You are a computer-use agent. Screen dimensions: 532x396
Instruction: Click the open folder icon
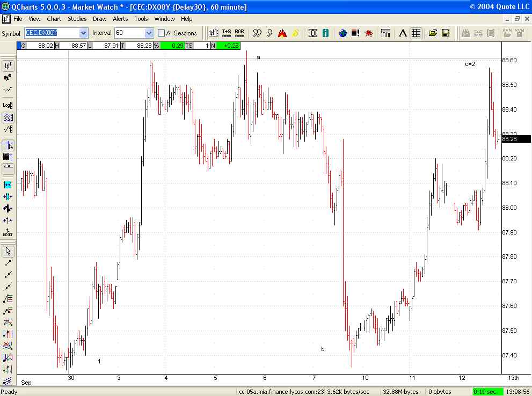(433, 33)
